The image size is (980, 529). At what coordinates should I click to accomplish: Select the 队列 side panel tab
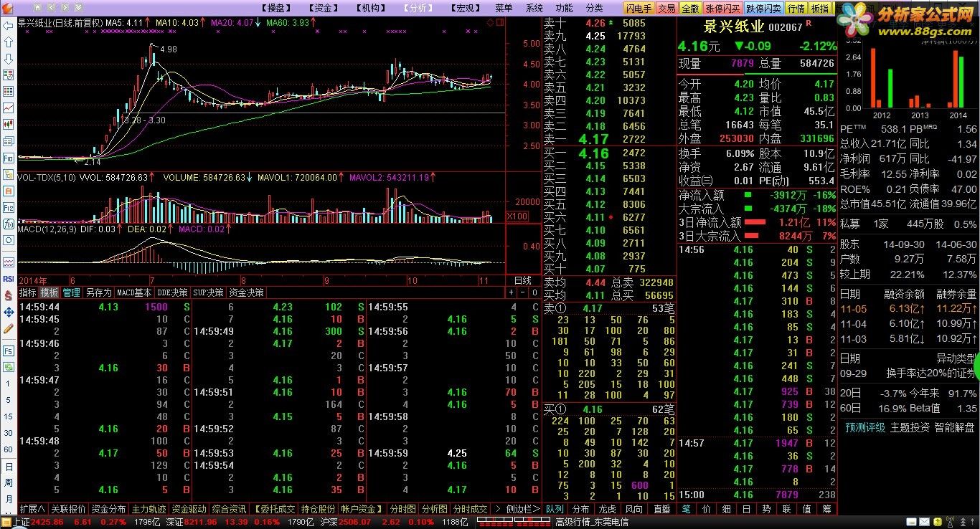(555, 509)
